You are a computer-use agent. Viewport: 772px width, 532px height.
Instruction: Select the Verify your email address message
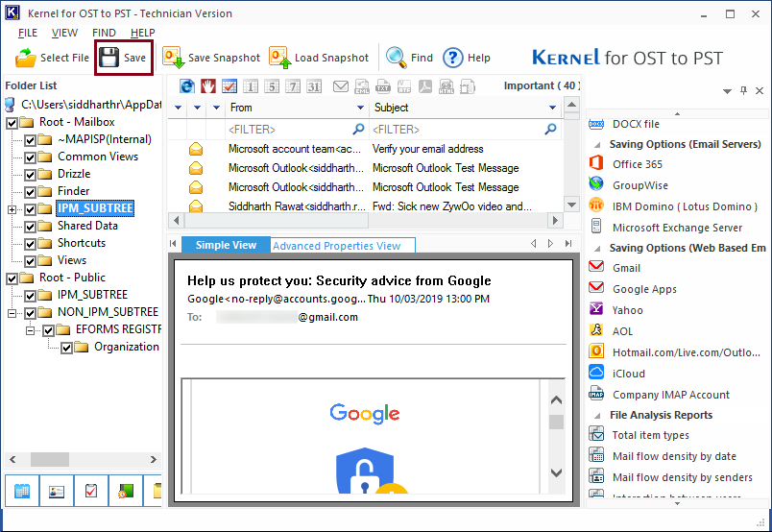pos(427,149)
